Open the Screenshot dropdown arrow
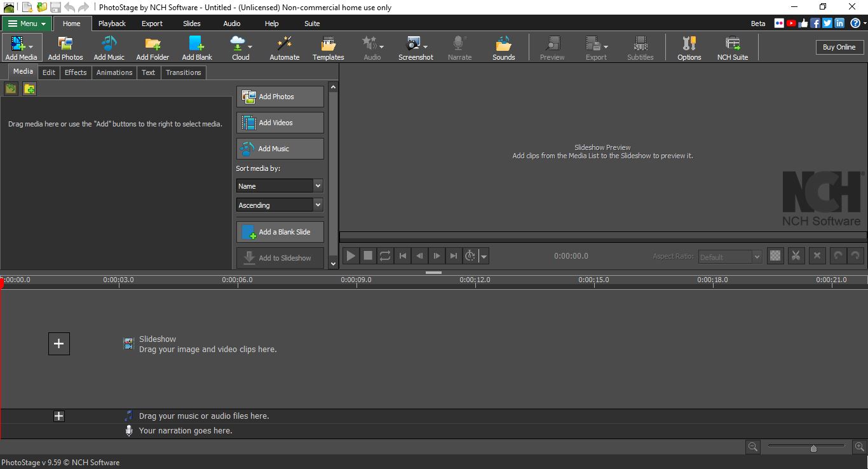 425,47
